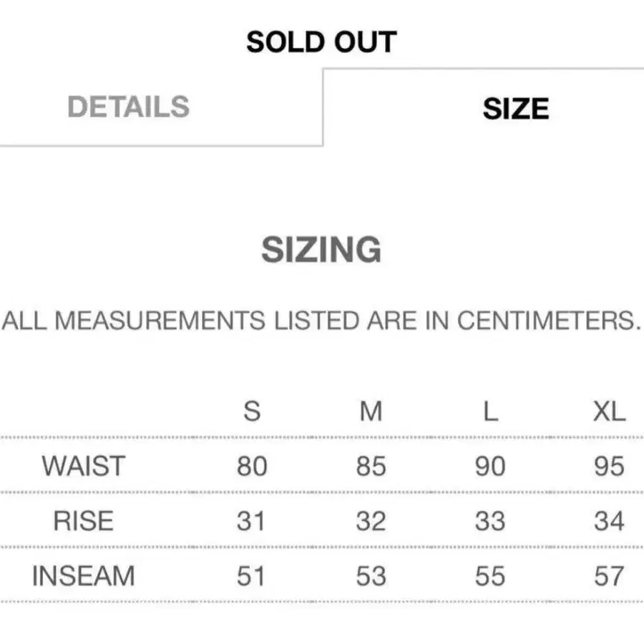
Task: Click the SOLD OUT button
Action: (321, 42)
